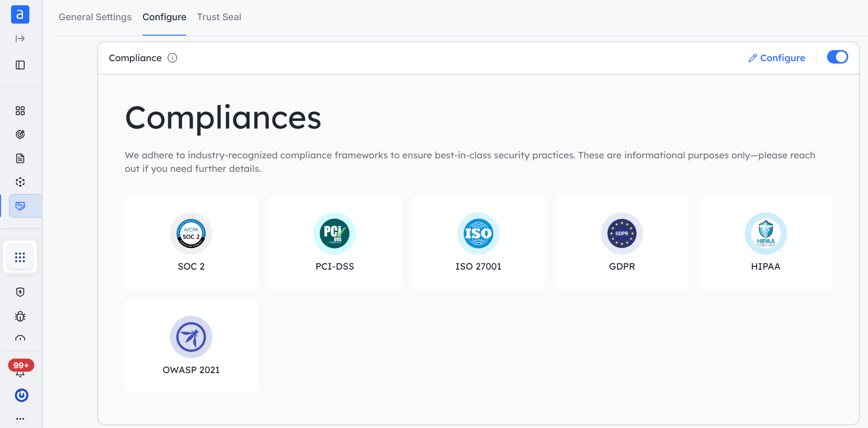This screenshot has height=428, width=868.
Task: Click the 'We adhere to industry-recognized' description text
Action: pyautogui.click(x=470, y=162)
